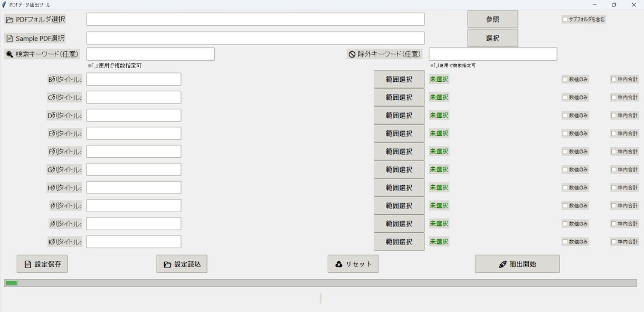
Task: Check 数値のみ for the D列 row
Action: point(565,115)
